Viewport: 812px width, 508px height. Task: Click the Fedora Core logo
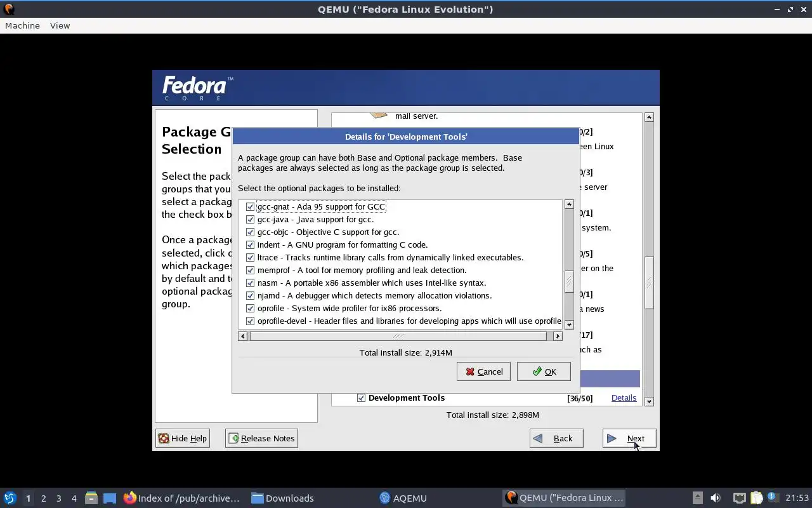pyautogui.click(x=198, y=88)
